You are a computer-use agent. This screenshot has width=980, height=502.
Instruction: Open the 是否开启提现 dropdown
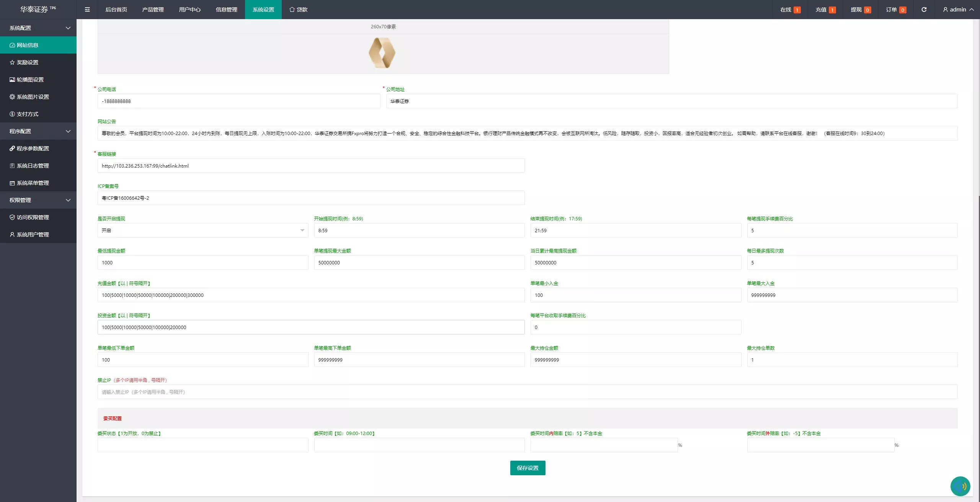[x=203, y=230]
